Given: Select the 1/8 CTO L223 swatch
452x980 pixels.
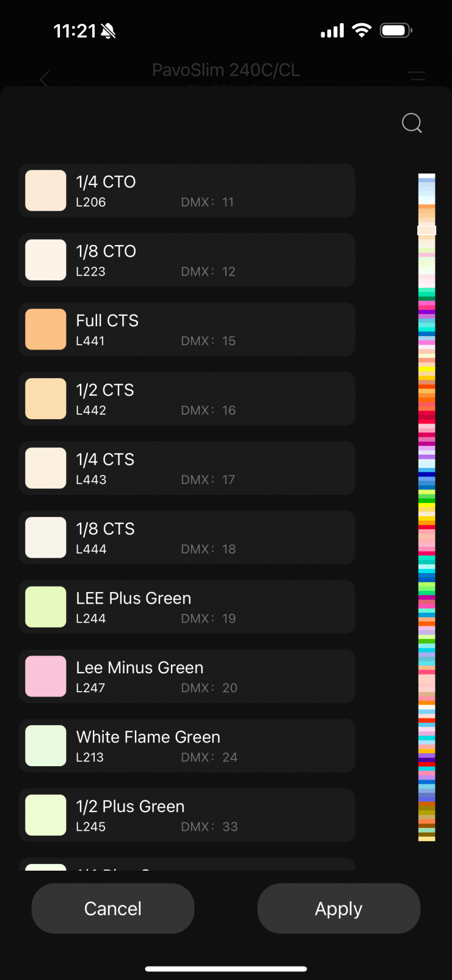Looking at the screenshot, I should click(x=46, y=260).
